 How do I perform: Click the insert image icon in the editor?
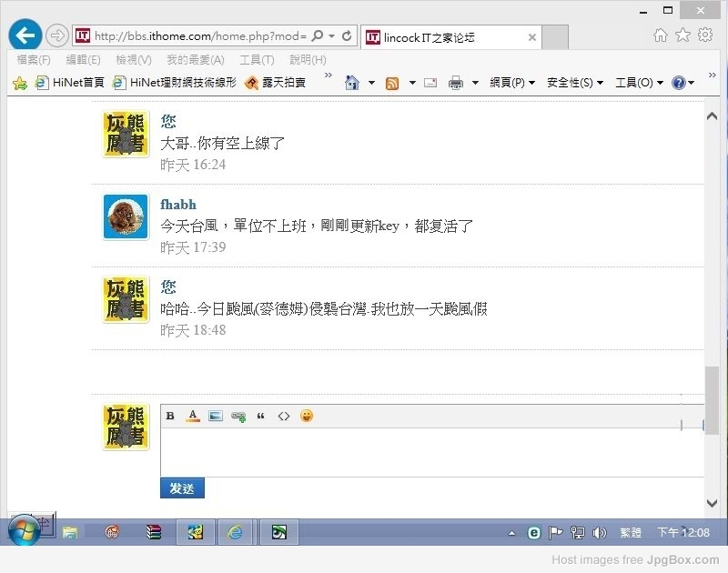pyautogui.click(x=216, y=417)
